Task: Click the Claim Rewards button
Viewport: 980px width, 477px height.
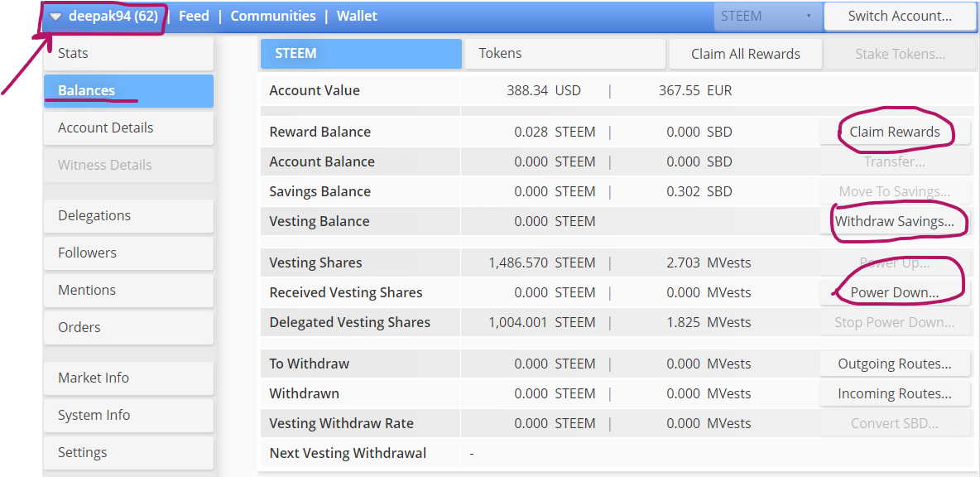Action: coord(894,132)
